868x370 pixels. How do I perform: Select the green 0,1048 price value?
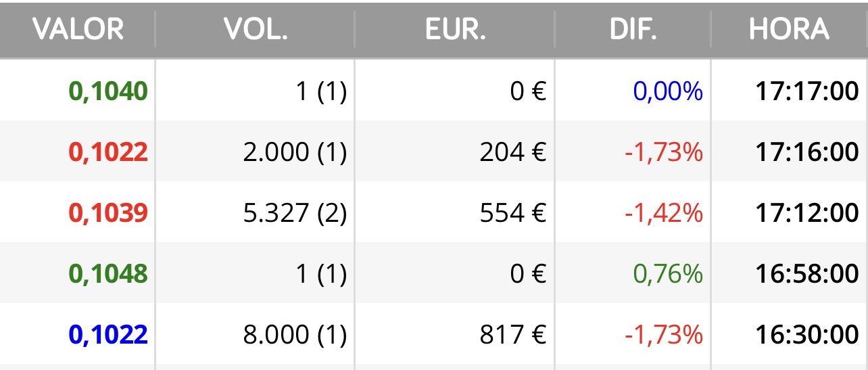(x=108, y=274)
